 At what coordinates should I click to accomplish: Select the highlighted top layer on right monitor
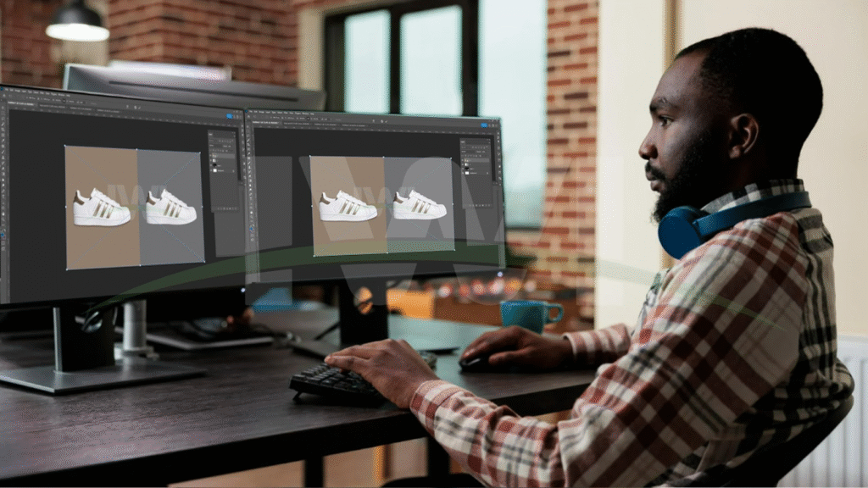pyautogui.click(x=476, y=162)
